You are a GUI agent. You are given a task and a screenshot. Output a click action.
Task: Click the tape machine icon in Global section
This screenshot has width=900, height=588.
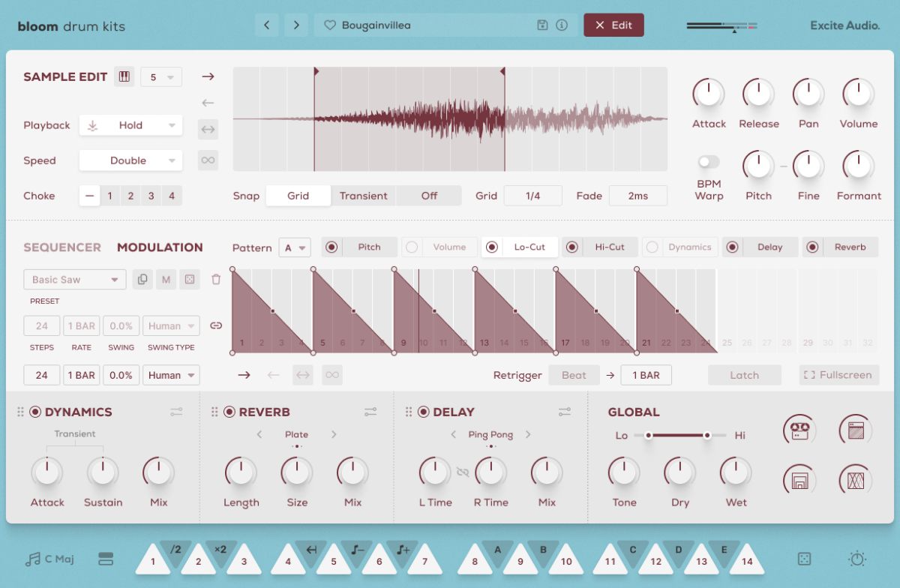[799, 430]
